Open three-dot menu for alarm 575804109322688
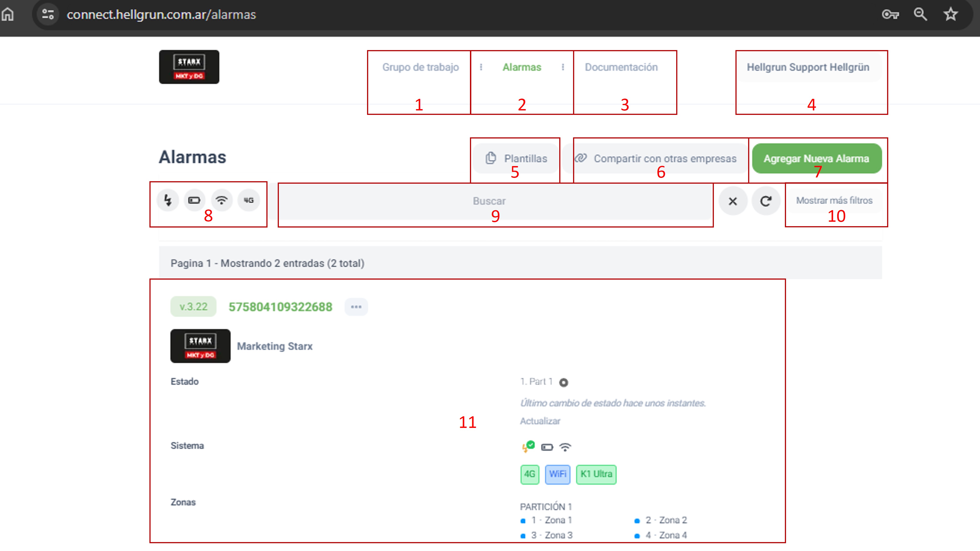This screenshot has width=980, height=551. [356, 307]
